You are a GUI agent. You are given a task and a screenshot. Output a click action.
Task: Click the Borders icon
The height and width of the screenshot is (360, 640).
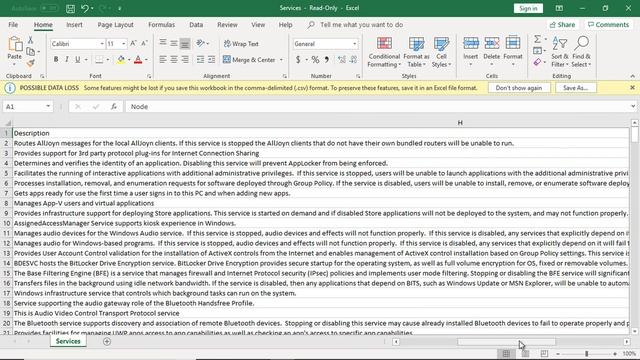click(x=99, y=60)
